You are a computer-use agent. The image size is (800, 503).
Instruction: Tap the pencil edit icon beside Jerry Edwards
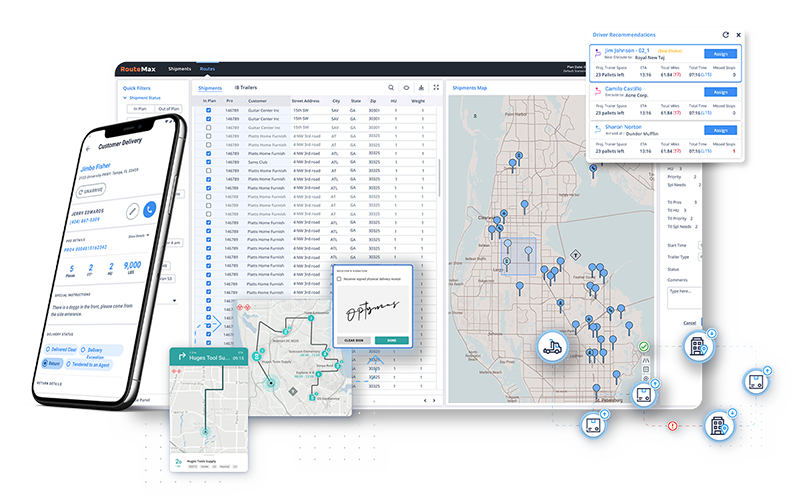132,211
